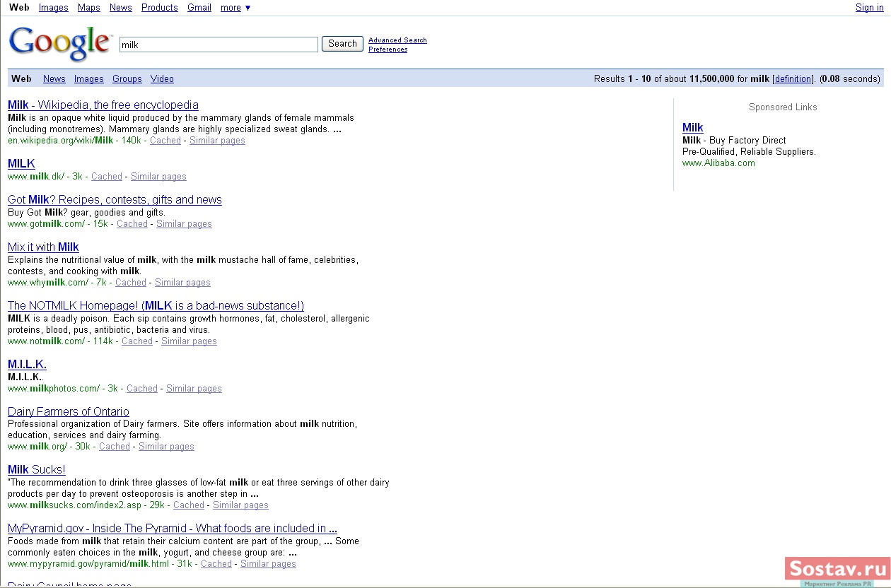Open Similar pages for www.gotmilk.com

184,224
